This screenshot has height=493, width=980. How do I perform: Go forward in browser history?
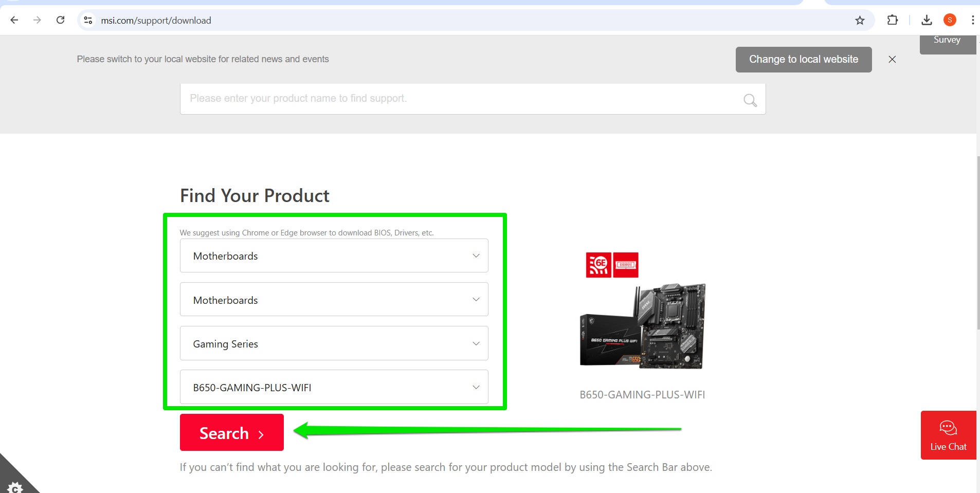(x=37, y=20)
